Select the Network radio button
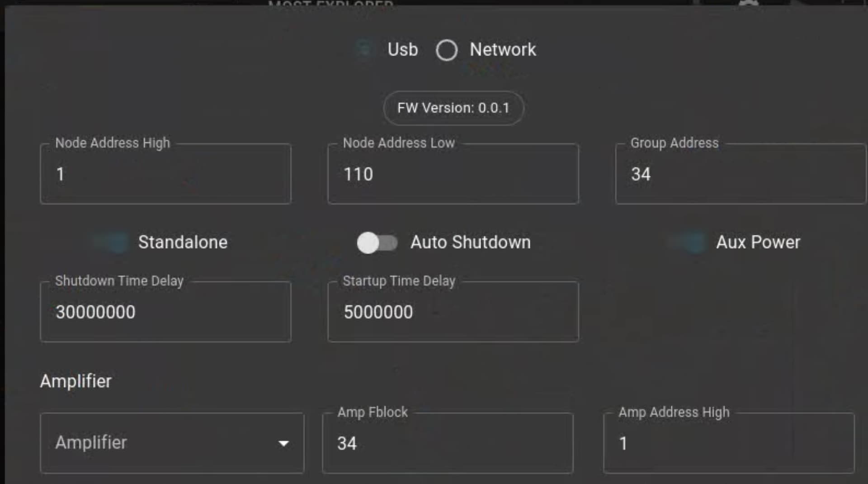This screenshot has height=484, width=868. (x=447, y=50)
